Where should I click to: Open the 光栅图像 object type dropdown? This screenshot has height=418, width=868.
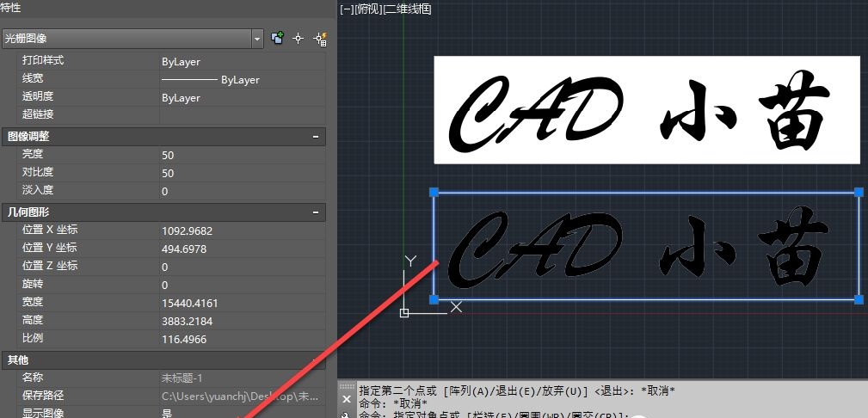click(257, 39)
